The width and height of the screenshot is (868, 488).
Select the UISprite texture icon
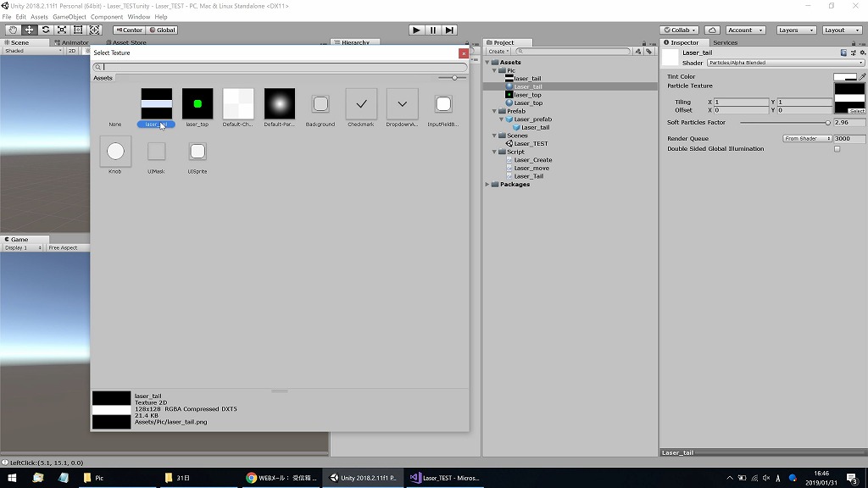pyautogui.click(x=198, y=151)
